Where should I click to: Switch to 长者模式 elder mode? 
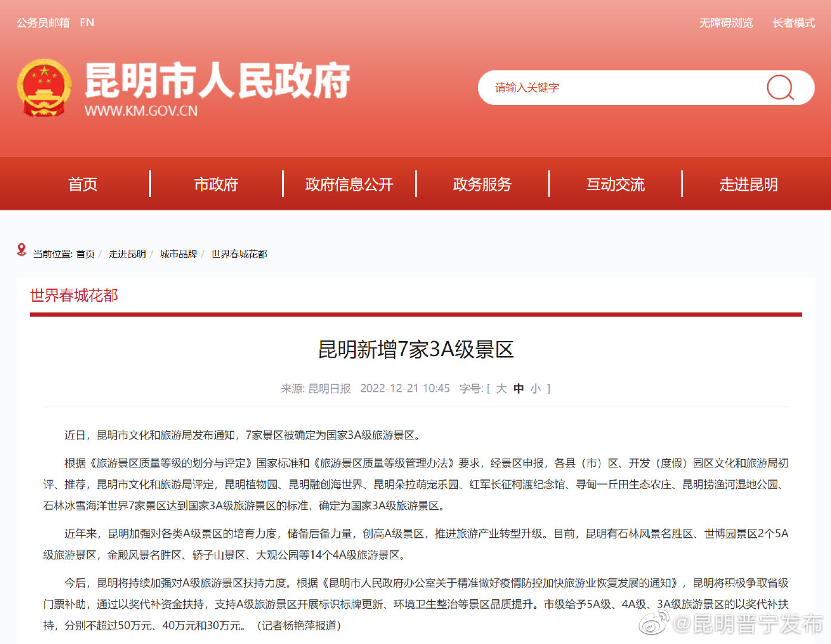click(793, 23)
